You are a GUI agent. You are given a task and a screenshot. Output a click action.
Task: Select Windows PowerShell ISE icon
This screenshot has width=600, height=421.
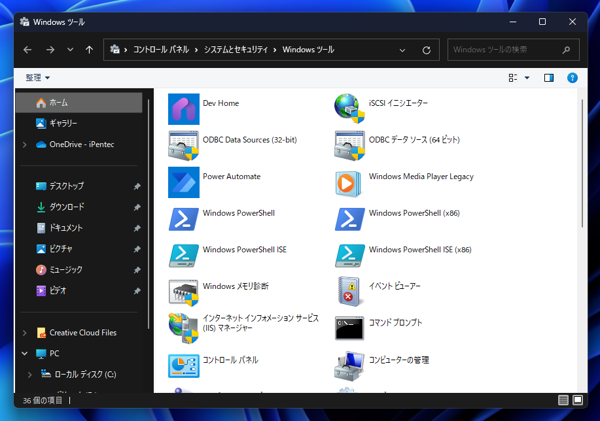pyautogui.click(x=184, y=255)
